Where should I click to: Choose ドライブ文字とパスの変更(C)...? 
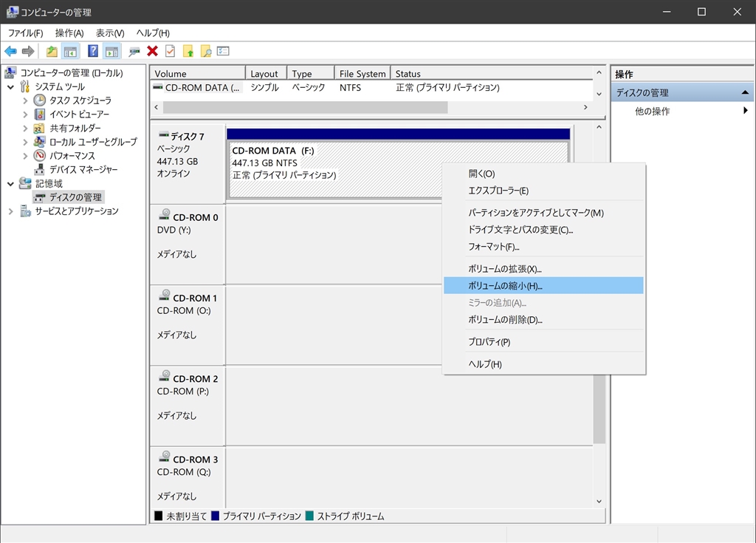(543, 230)
